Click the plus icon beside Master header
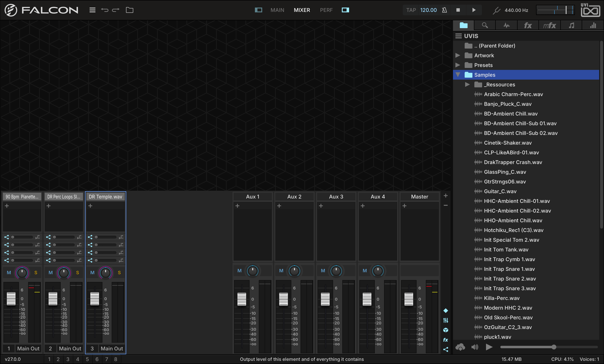The width and height of the screenshot is (604, 364). 446,196
